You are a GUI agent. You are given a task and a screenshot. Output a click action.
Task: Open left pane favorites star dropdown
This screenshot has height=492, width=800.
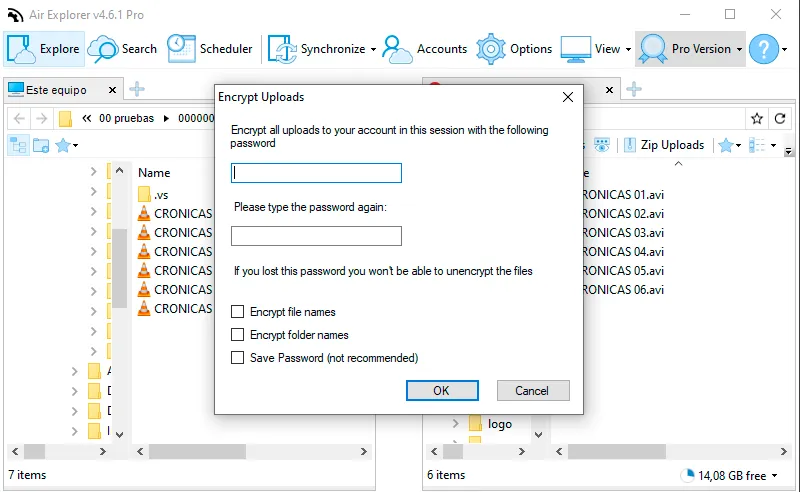click(x=67, y=145)
